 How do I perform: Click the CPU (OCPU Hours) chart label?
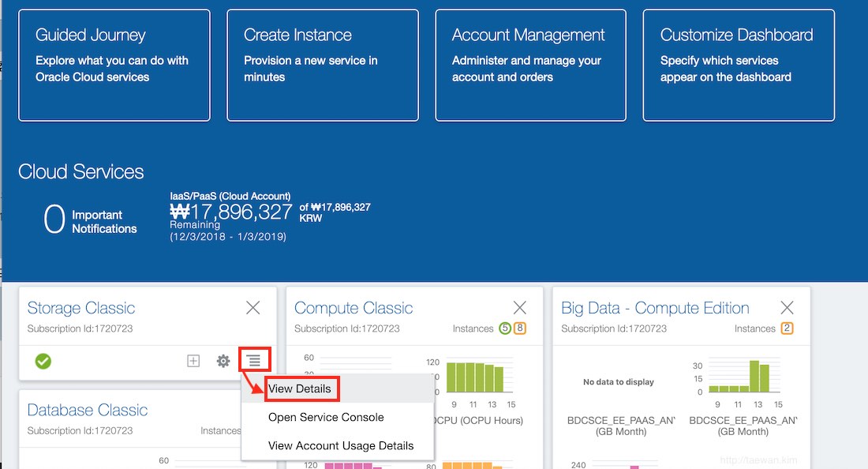(x=477, y=420)
